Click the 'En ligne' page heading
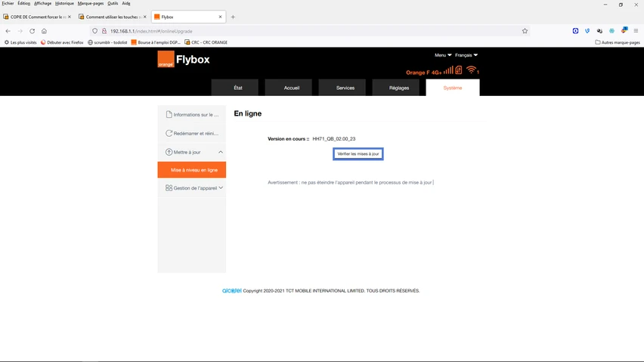This screenshot has width=644, height=362. point(248,113)
